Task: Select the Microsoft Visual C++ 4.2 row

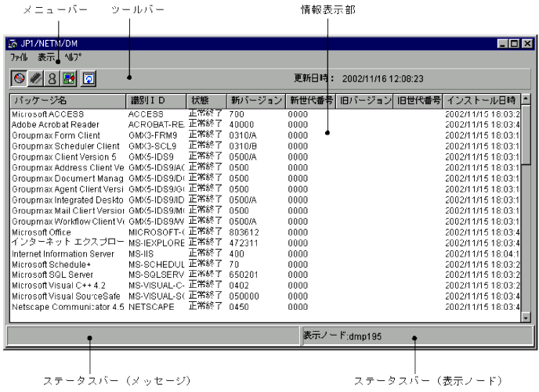Action: click(x=265, y=286)
